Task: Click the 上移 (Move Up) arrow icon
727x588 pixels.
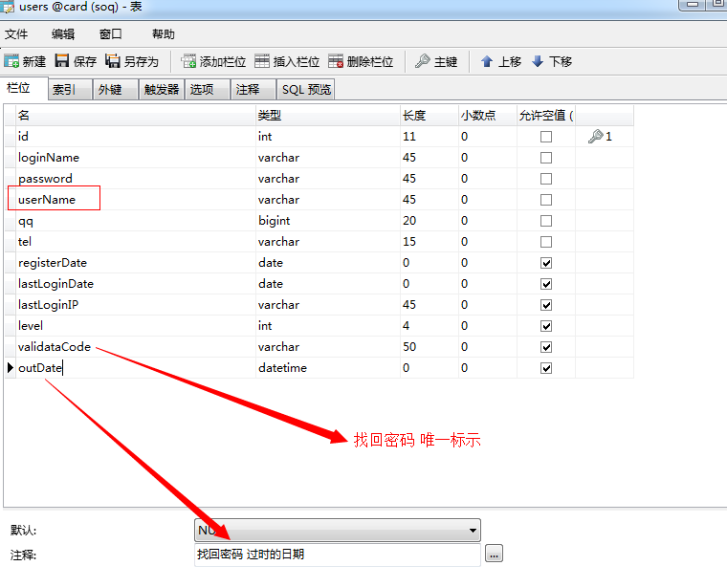Action: coord(487,61)
